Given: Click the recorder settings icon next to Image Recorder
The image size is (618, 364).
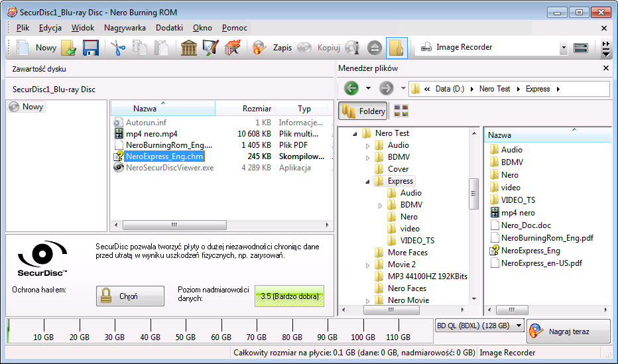Looking at the screenshot, I should point(581,48).
